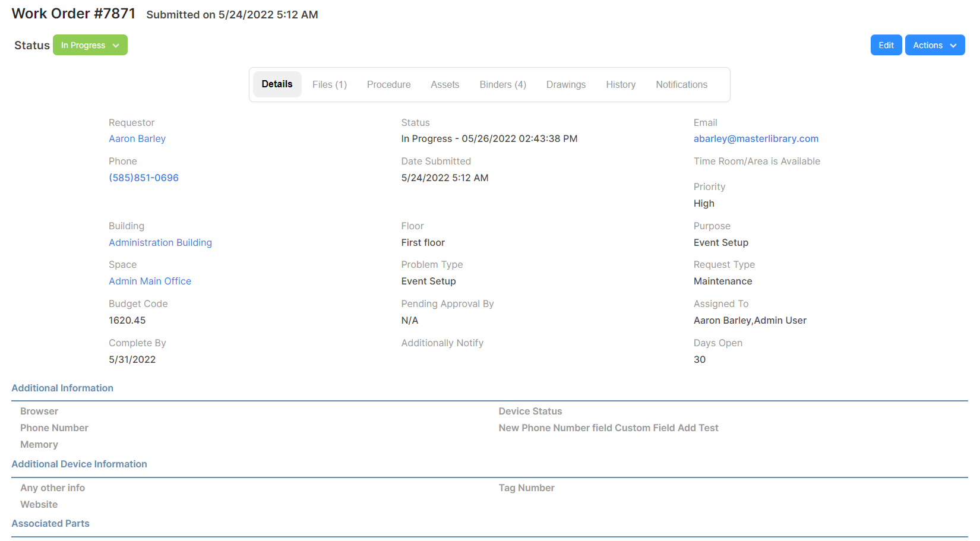Open requestor Aaron Barley's profile link
The width and height of the screenshot is (980, 541).
click(x=137, y=138)
